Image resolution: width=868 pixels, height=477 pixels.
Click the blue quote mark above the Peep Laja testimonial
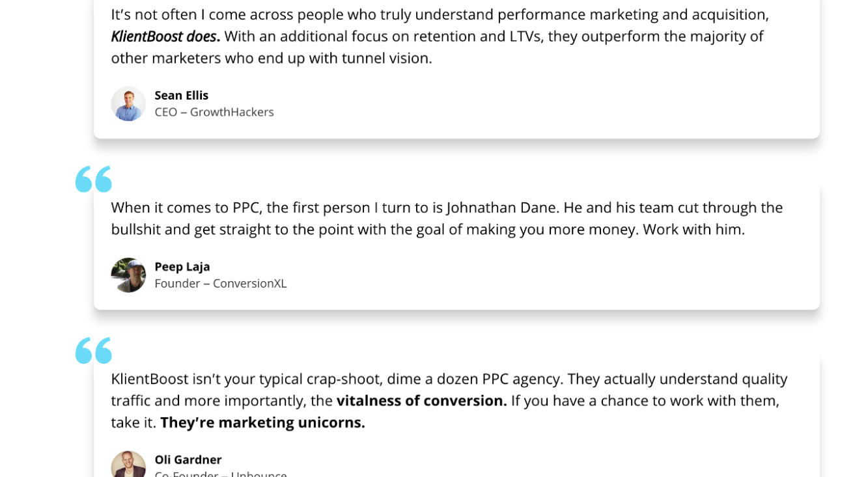coord(94,179)
